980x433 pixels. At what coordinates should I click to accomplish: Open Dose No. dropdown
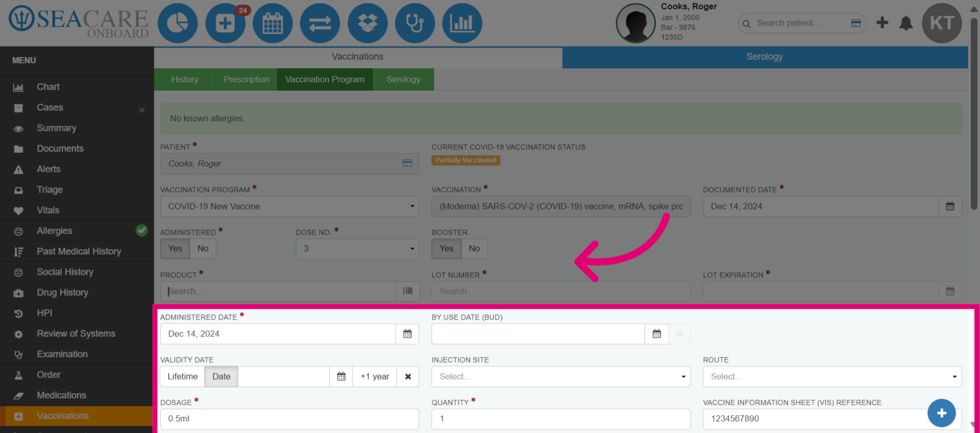pos(357,249)
